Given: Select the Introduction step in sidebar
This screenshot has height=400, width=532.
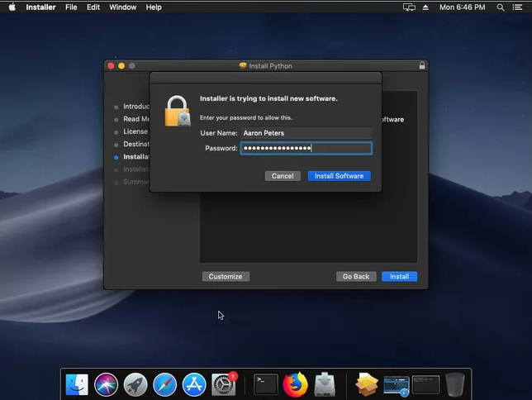Looking at the screenshot, I should pos(135,107).
